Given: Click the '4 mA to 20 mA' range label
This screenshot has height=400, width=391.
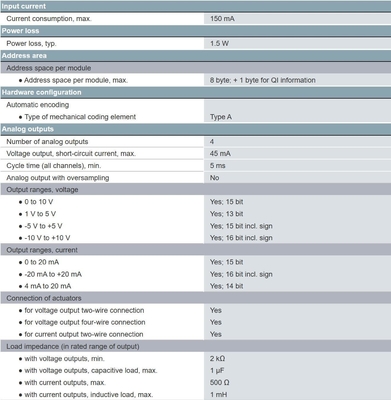Looking at the screenshot, I should (48, 286).
